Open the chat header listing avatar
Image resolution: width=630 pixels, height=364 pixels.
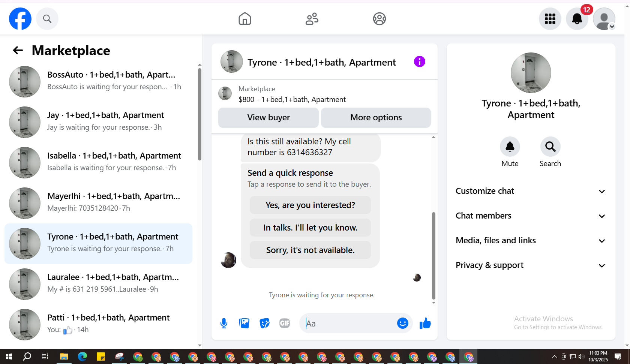pos(232,61)
